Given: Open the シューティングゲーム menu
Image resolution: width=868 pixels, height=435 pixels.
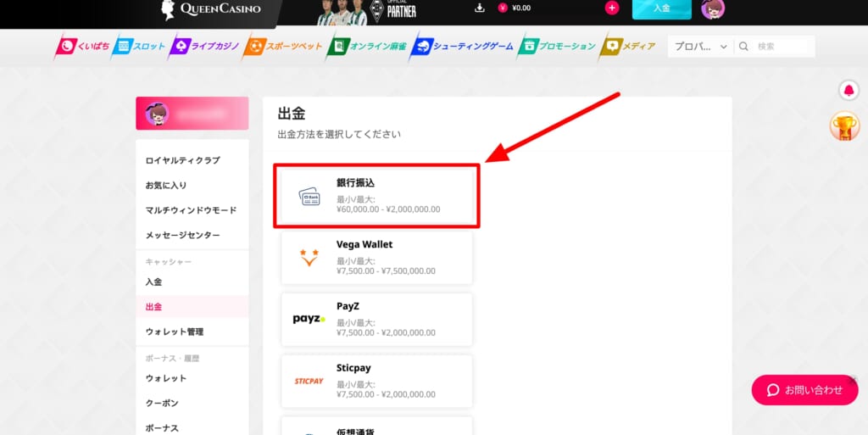Looking at the screenshot, I should 462,47.
